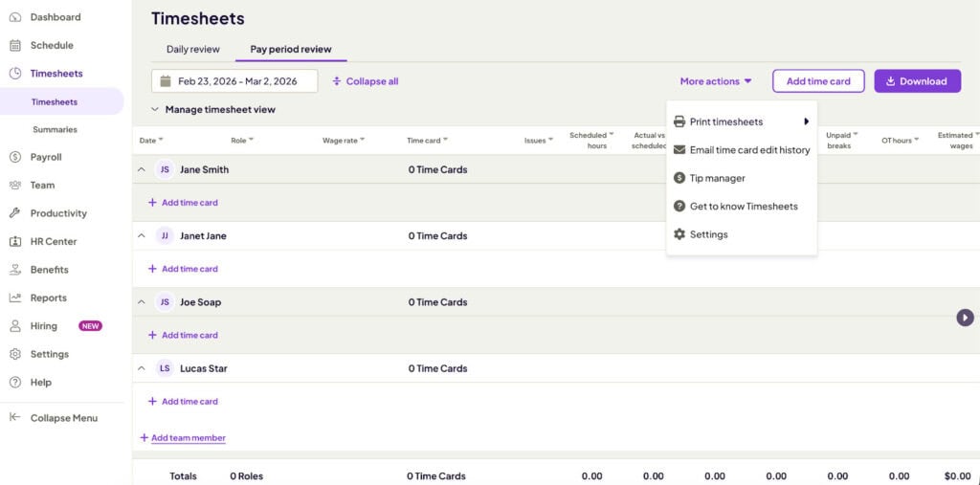Image resolution: width=980 pixels, height=485 pixels.
Task: Click the Productivity wrench icon
Action: (15, 213)
